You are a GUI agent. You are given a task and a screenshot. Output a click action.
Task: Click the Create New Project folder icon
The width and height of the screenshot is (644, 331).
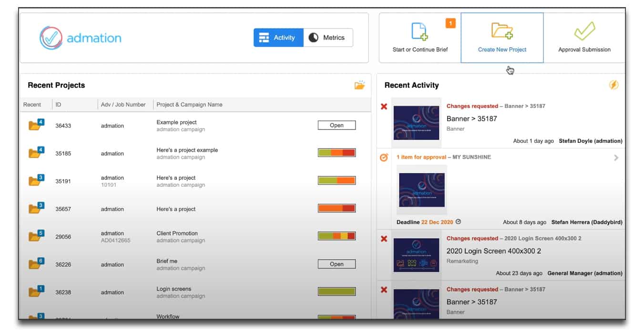click(502, 30)
